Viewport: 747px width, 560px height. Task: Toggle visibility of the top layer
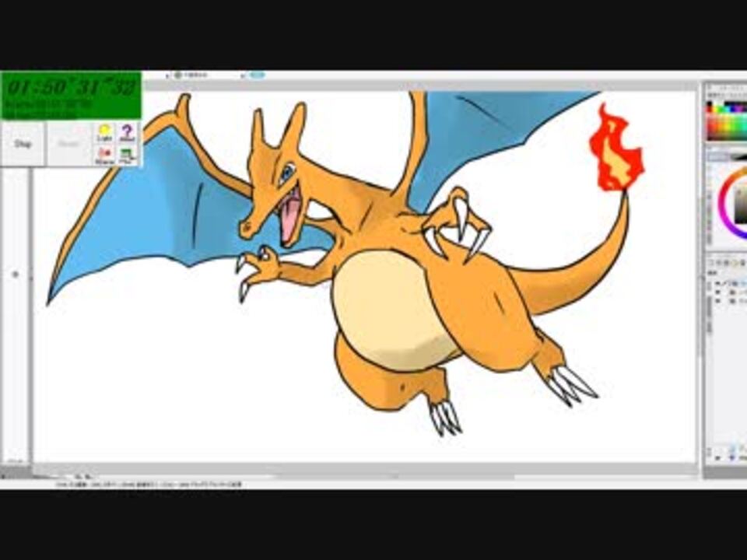click(x=718, y=284)
